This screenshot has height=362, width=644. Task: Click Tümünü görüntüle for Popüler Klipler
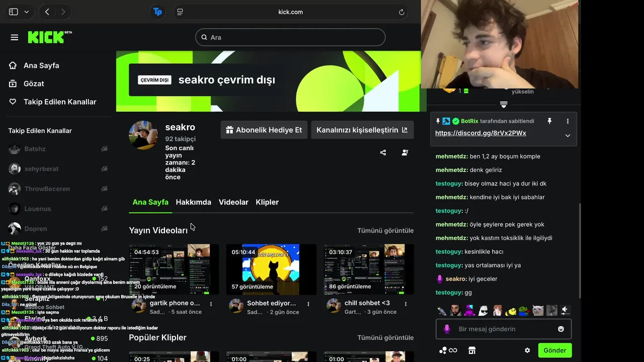(385, 337)
